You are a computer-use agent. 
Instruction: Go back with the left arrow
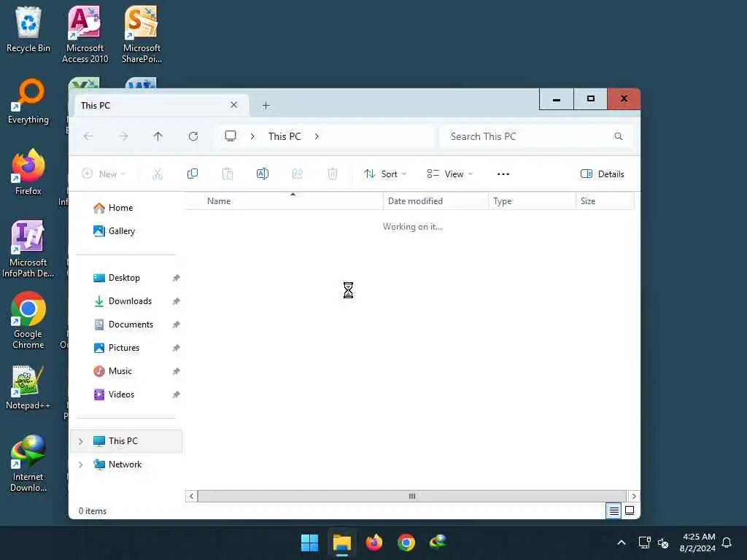(88, 136)
